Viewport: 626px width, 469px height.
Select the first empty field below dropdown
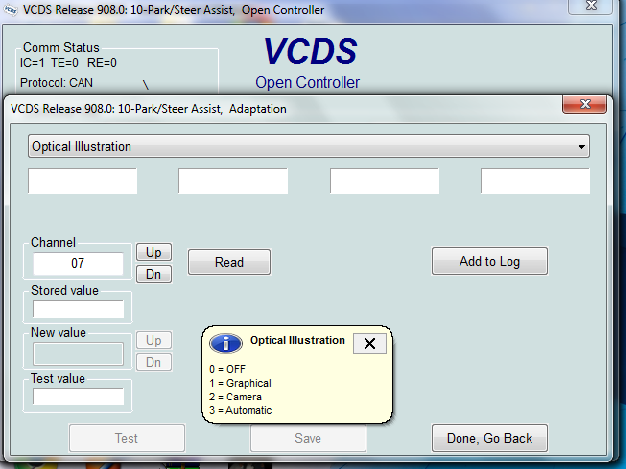point(82,181)
